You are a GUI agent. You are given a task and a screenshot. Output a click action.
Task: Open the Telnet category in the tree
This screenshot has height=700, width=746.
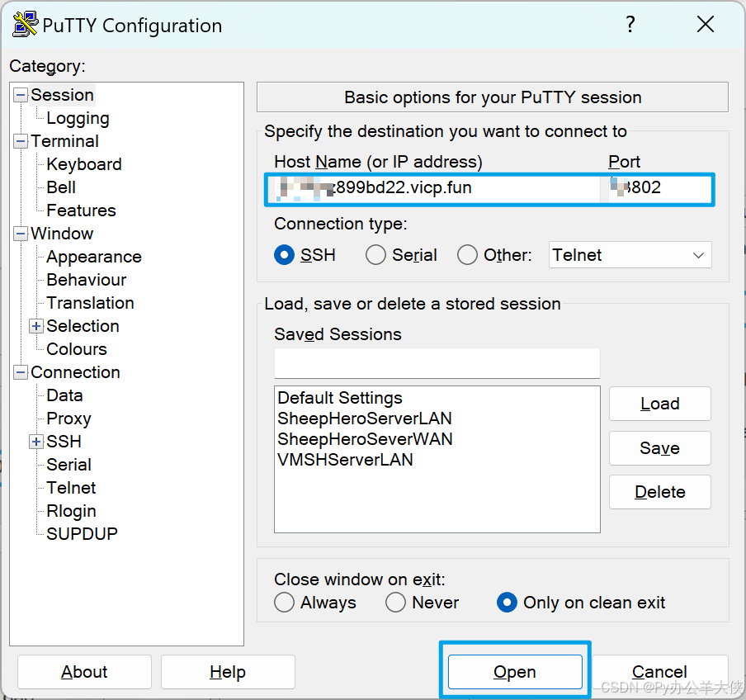click(x=71, y=488)
